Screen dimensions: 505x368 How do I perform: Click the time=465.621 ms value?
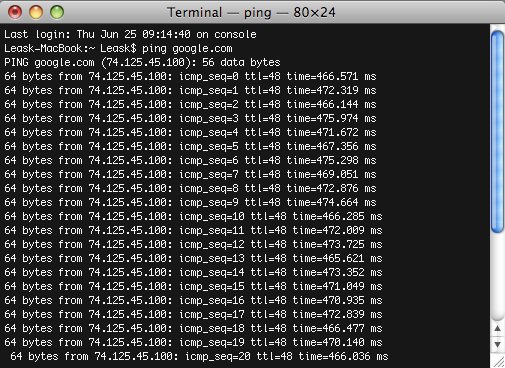pyautogui.click(x=337, y=259)
